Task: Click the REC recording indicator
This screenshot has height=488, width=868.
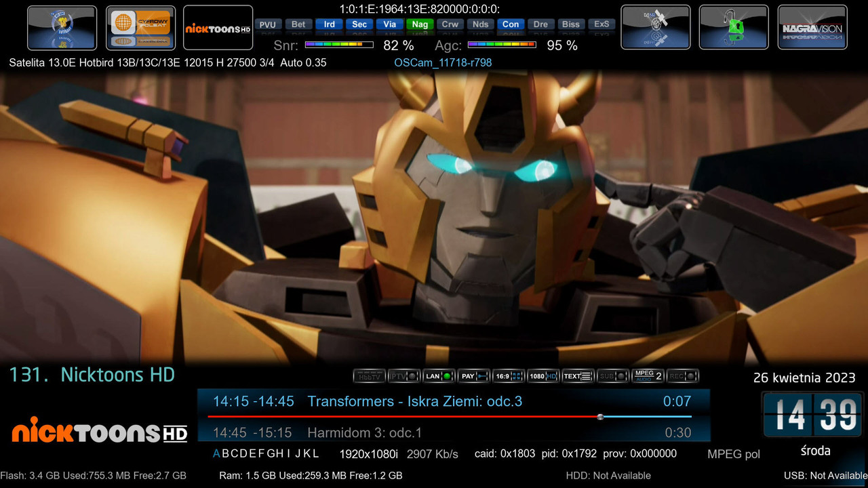Action: pyautogui.click(x=682, y=376)
